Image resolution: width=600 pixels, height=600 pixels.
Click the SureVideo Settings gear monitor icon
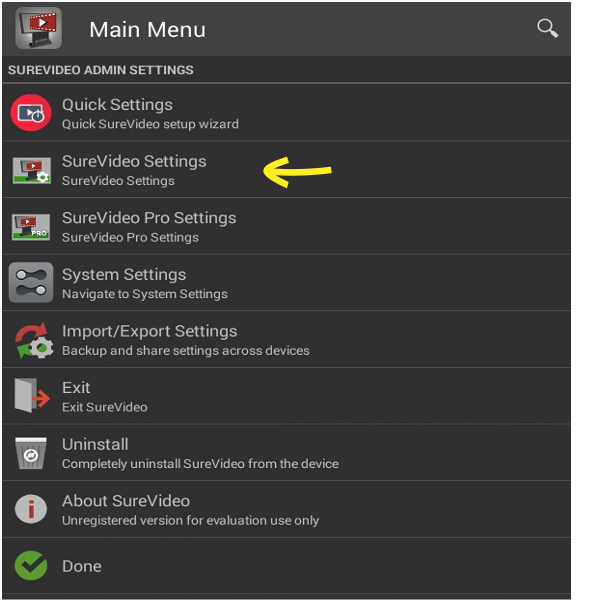pos(31,170)
